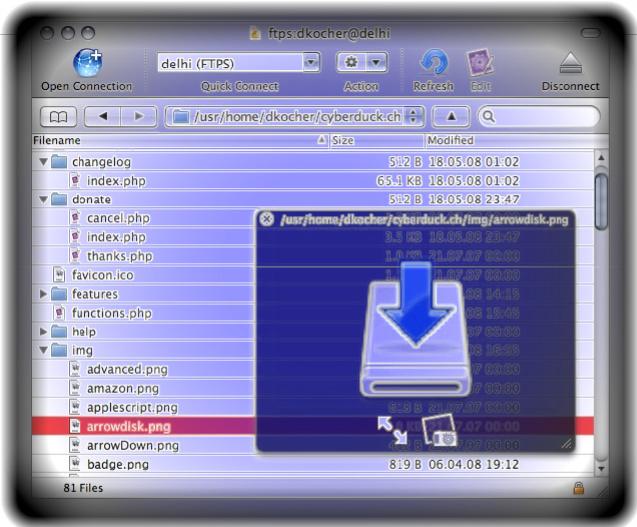Image resolution: width=637 pixels, height=527 pixels.
Task: Click the file list scrollbar thumb
Action: [601, 202]
